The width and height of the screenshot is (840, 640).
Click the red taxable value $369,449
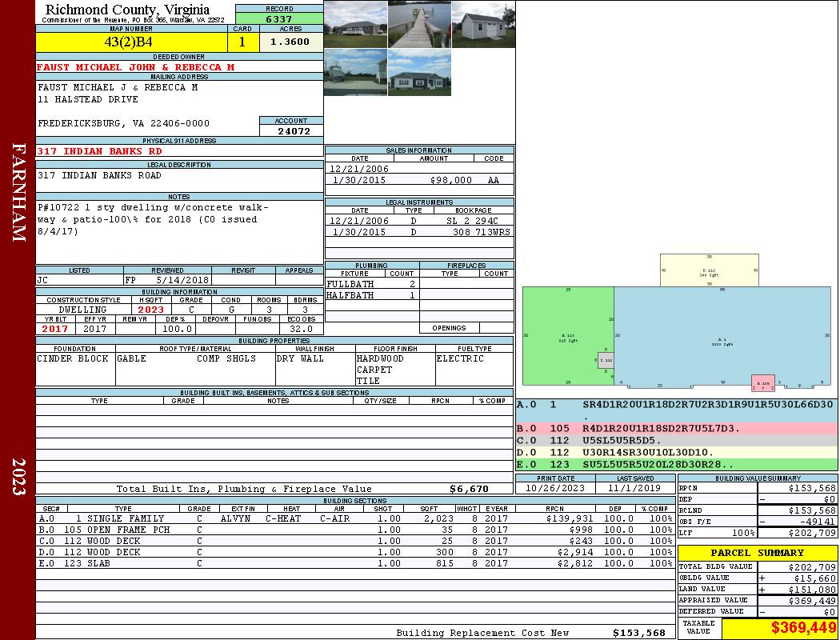tap(779, 629)
